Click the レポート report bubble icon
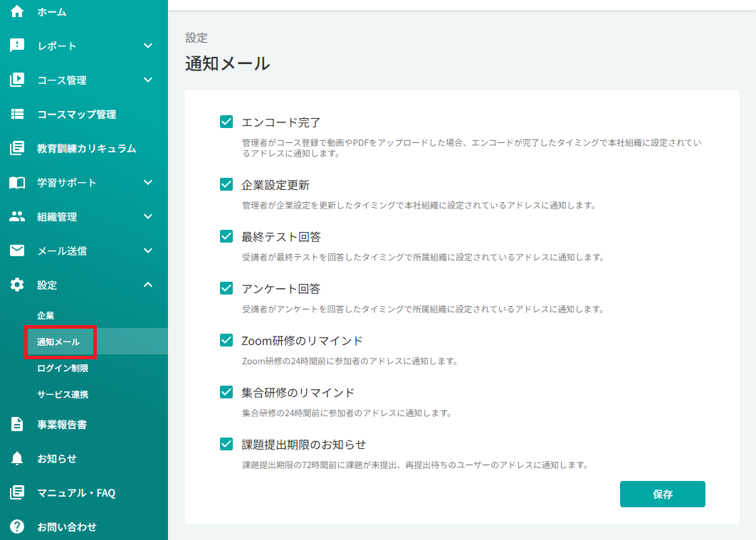 click(17, 46)
